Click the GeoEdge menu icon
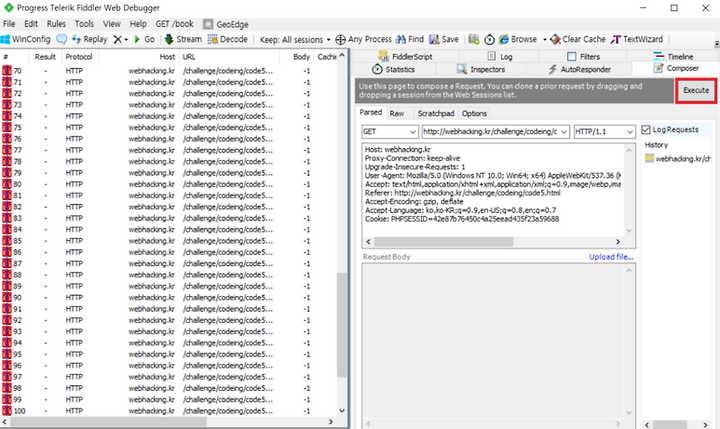 (208, 24)
